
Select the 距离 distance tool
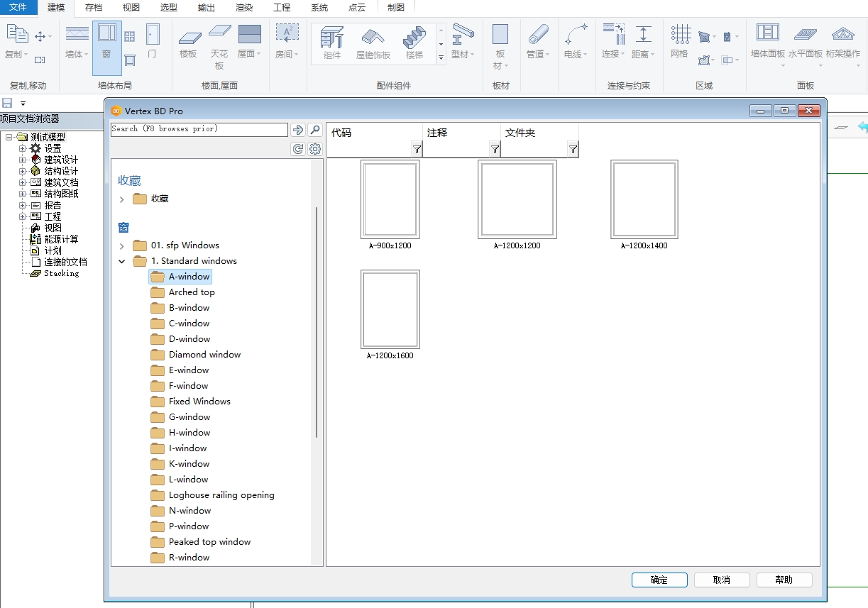point(643,41)
